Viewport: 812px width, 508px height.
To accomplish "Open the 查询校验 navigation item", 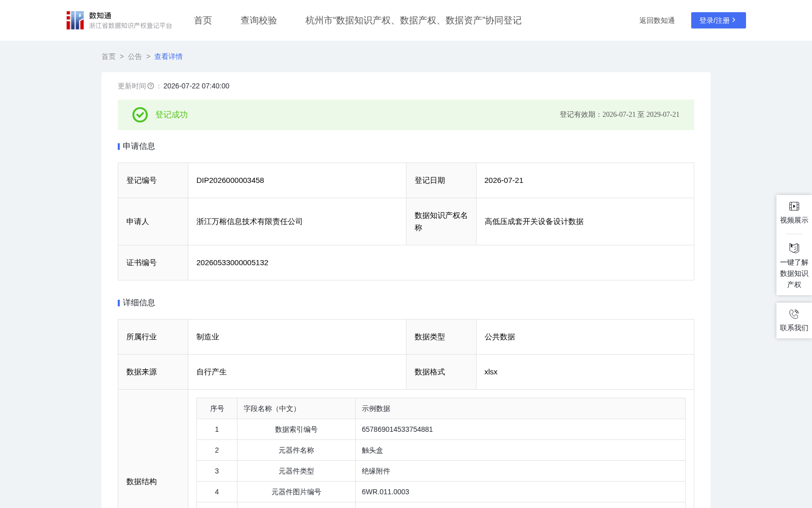I will click(259, 20).
